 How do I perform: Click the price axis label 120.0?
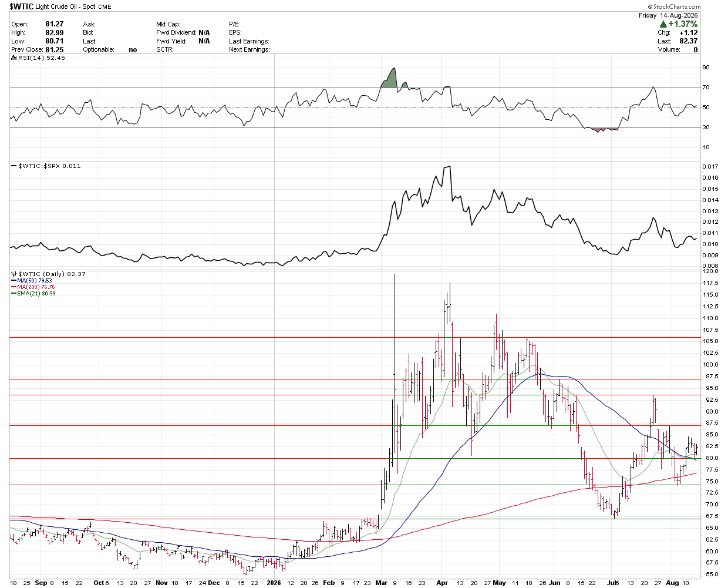(x=710, y=272)
